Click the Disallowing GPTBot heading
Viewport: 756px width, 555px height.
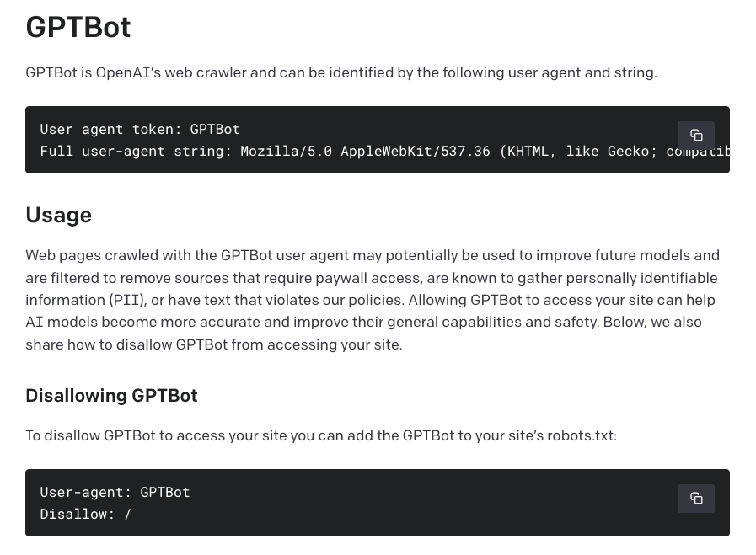[x=111, y=396]
